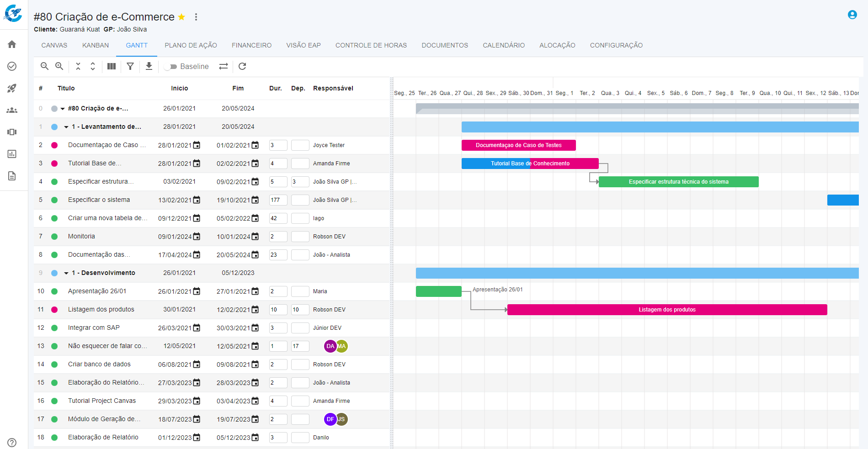Switch to the KANBAN tab

[x=96, y=45]
